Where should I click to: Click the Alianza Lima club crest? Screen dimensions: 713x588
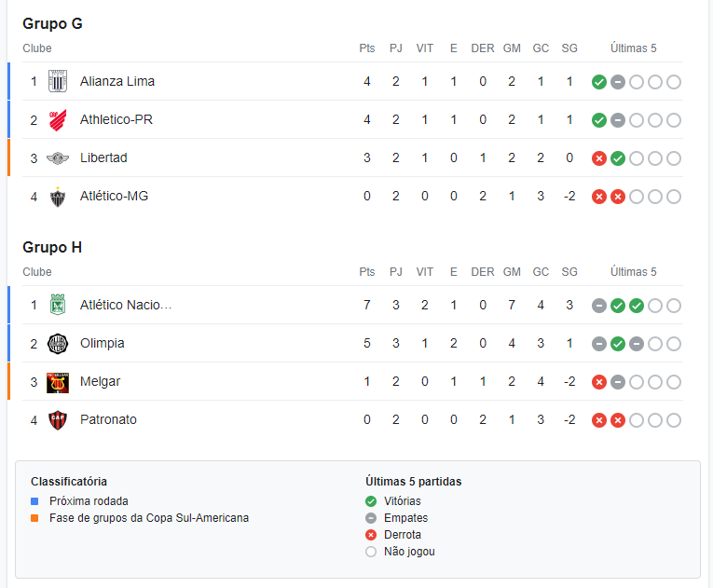pos(58,81)
